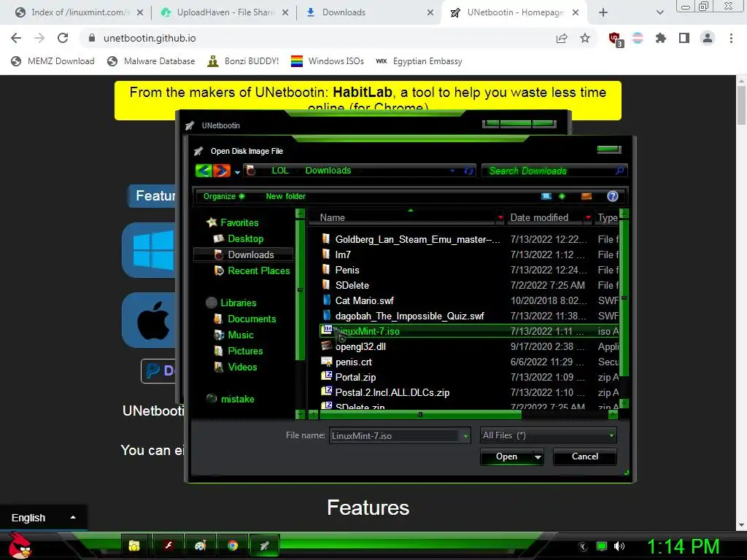Click the search magnifier in Search Downloads
Viewport: 747px width, 560px height.
[619, 171]
